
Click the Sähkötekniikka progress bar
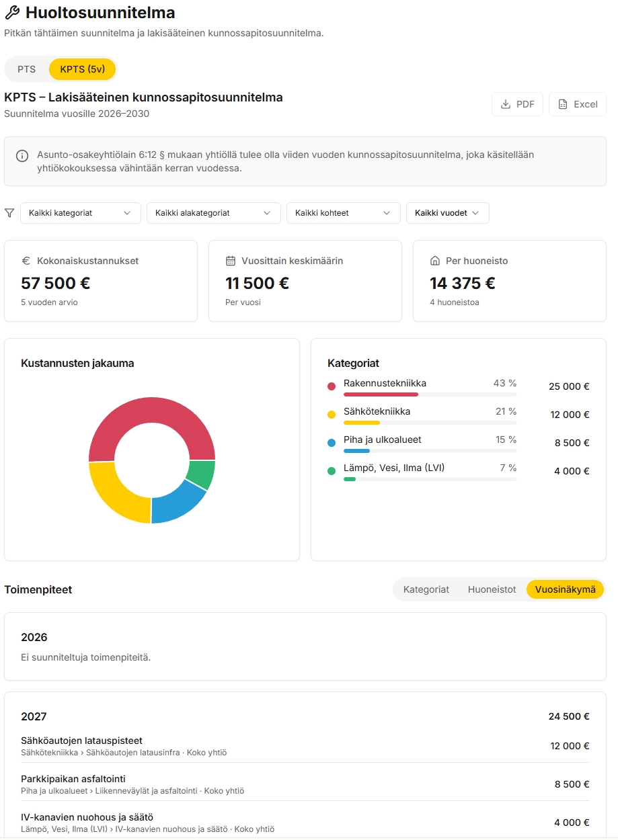(x=430, y=423)
